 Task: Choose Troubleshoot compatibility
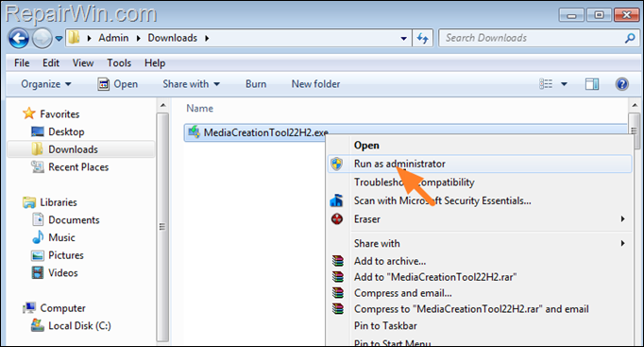(x=414, y=182)
